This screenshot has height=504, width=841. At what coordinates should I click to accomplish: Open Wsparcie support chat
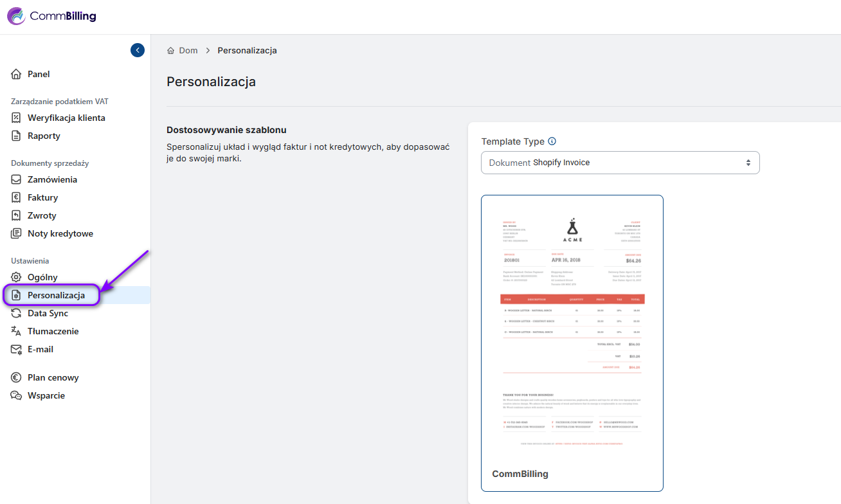coord(46,395)
